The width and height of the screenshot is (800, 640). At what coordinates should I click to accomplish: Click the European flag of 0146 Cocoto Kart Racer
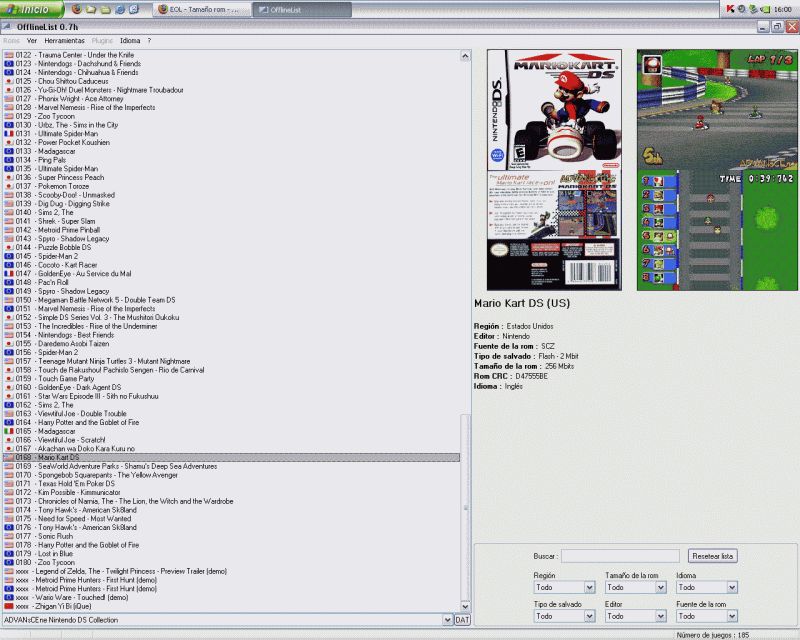[9, 265]
